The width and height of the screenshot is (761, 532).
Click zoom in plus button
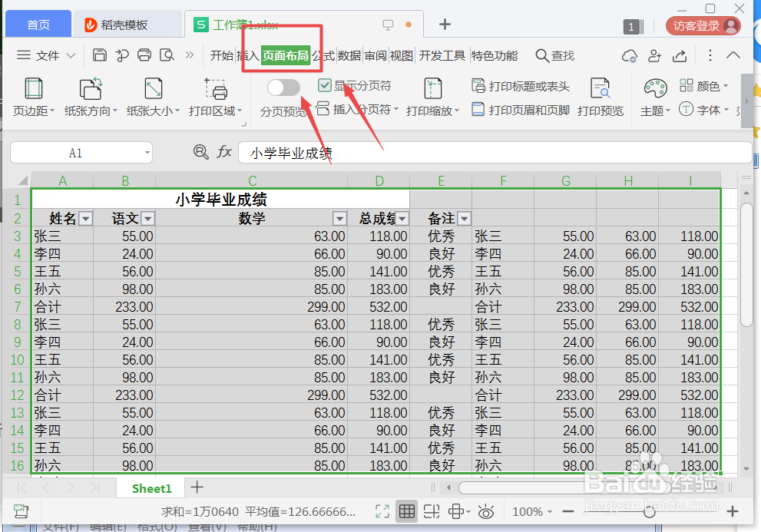(733, 511)
